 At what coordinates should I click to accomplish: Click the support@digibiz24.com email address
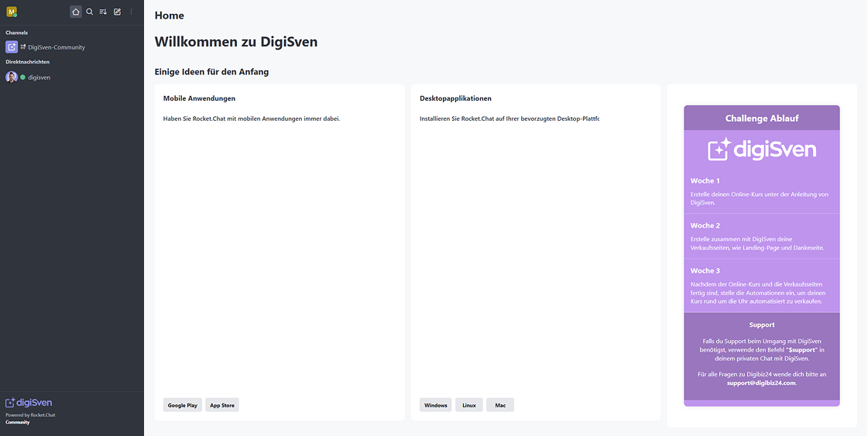click(x=761, y=383)
